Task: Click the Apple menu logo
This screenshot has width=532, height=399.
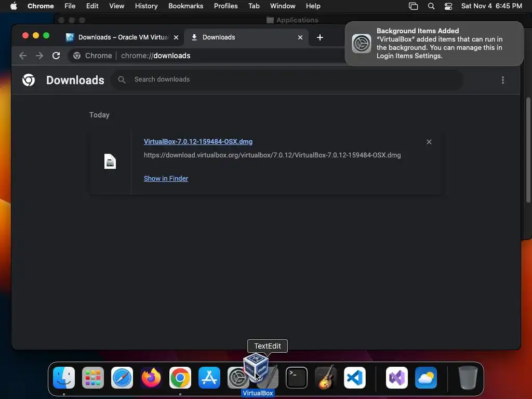Action: click(14, 6)
